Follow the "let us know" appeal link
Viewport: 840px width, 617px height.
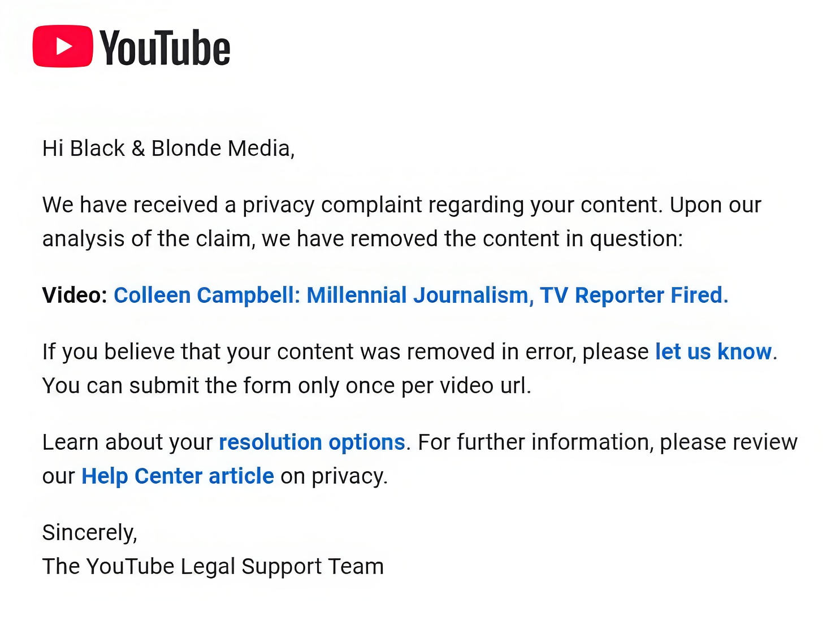tap(713, 352)
